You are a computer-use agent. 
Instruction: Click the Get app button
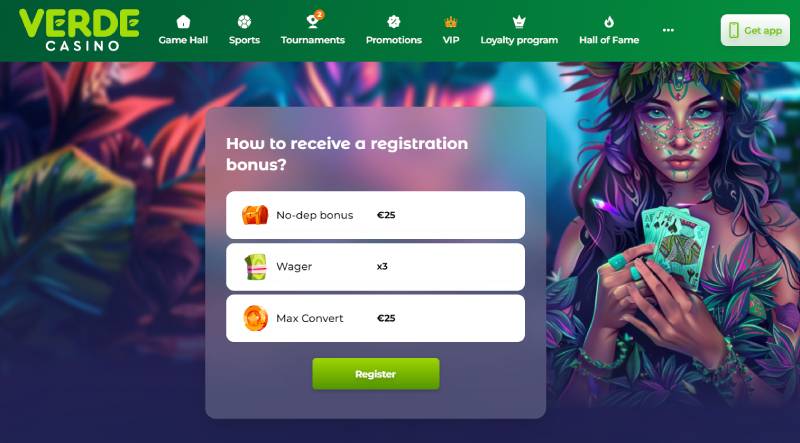point(755,30)
